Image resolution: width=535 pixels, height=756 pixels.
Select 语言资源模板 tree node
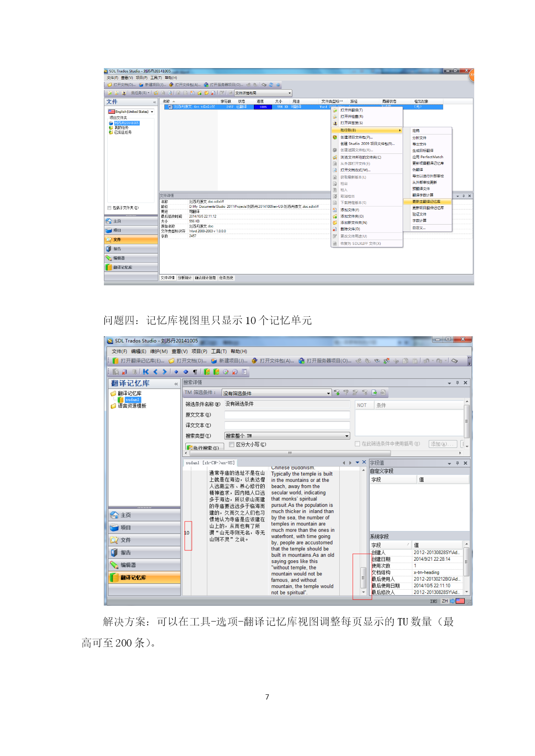tap(132, 406)
